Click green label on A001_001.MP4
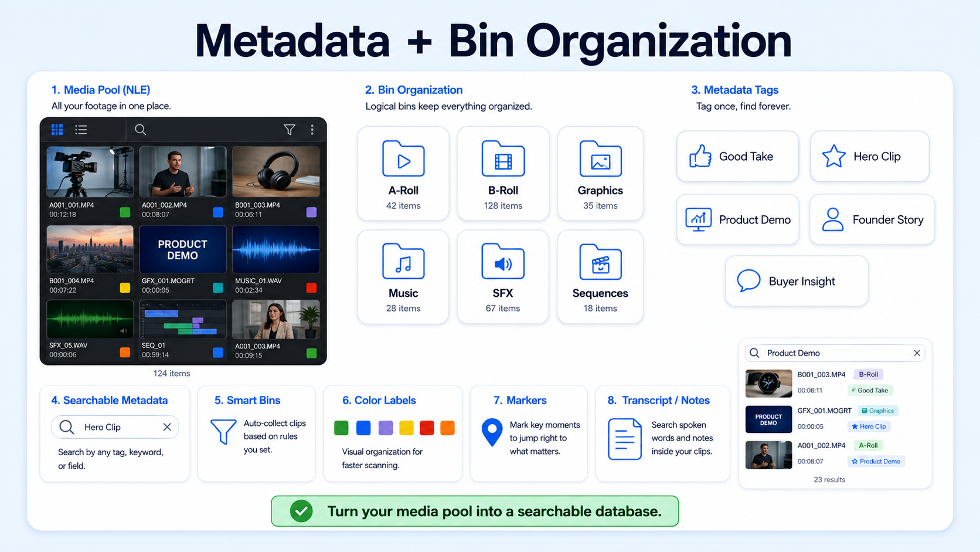This screenshot has width=980, height=552. pyautogui.click(x=125, y=212)
